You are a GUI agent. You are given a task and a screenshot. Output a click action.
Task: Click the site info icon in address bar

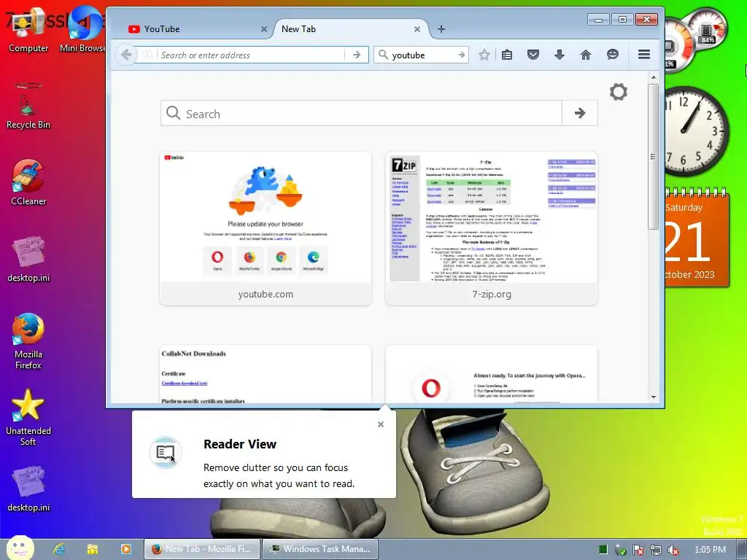pos(147,55)
